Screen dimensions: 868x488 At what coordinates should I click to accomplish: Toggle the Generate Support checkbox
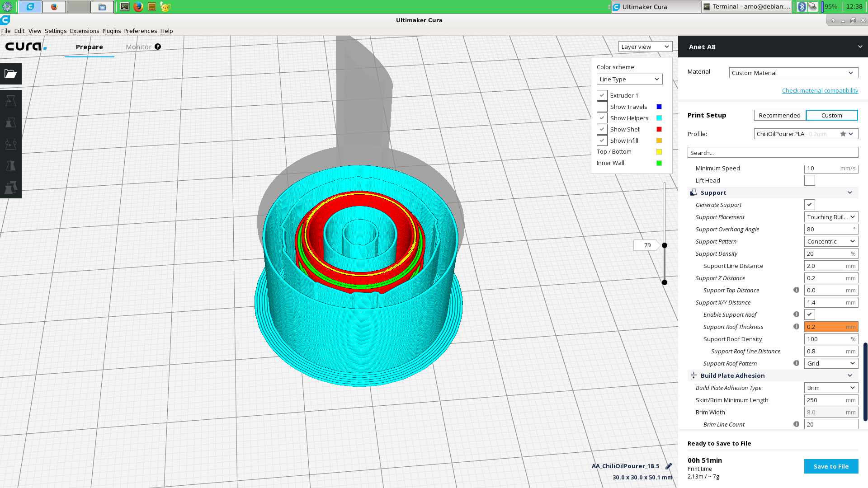(810, 205)
